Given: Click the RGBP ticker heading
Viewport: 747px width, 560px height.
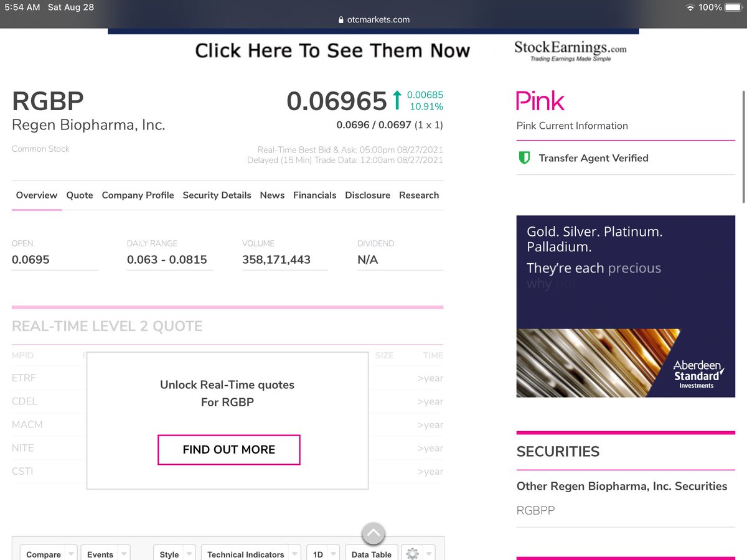Looking at the screenshot, I should pyautogui.click(x=48, y=101).
